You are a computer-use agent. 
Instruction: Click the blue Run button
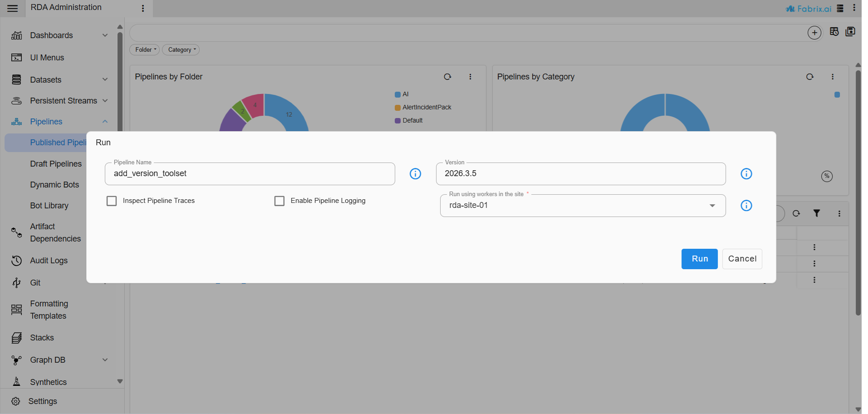699,259
